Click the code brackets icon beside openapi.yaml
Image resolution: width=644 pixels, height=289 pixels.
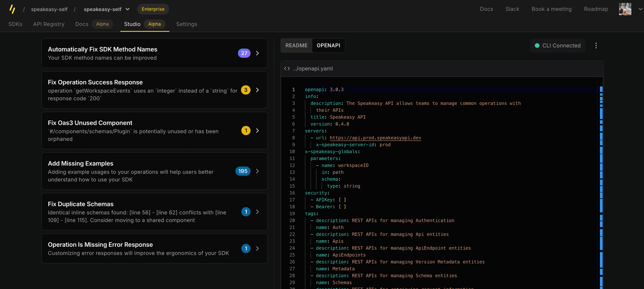287,68
